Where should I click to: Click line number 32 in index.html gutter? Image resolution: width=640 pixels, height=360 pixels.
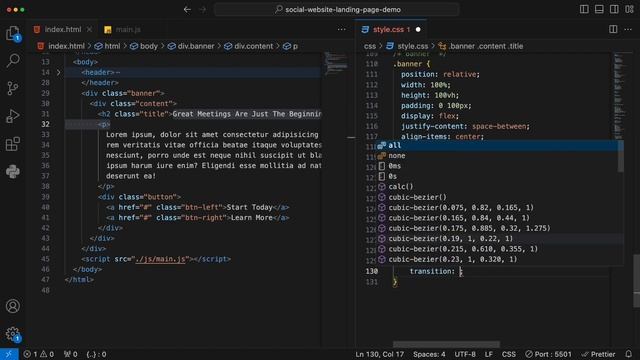click(45, 124)
